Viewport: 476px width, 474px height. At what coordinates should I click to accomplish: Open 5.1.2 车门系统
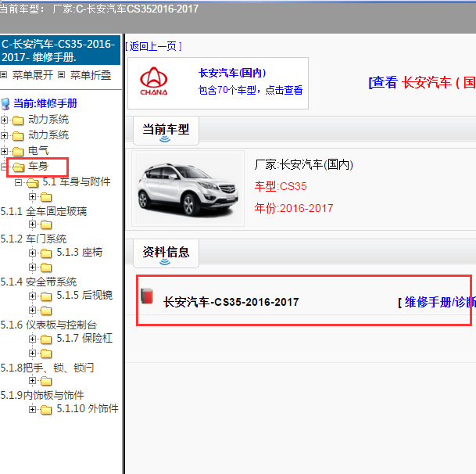pos(34,239)
